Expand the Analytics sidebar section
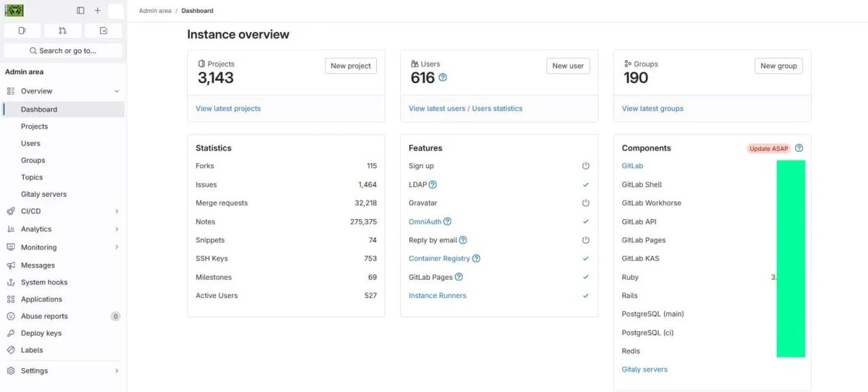 (x=116, y=229)
